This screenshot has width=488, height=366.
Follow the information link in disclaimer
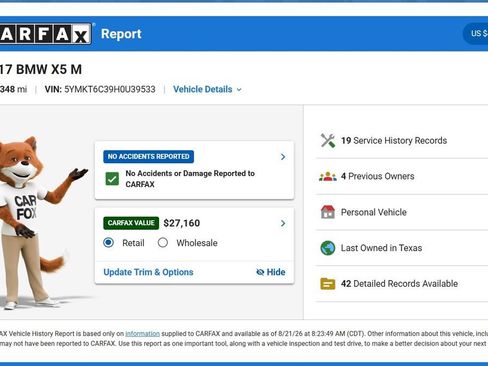tap(142, 334)
